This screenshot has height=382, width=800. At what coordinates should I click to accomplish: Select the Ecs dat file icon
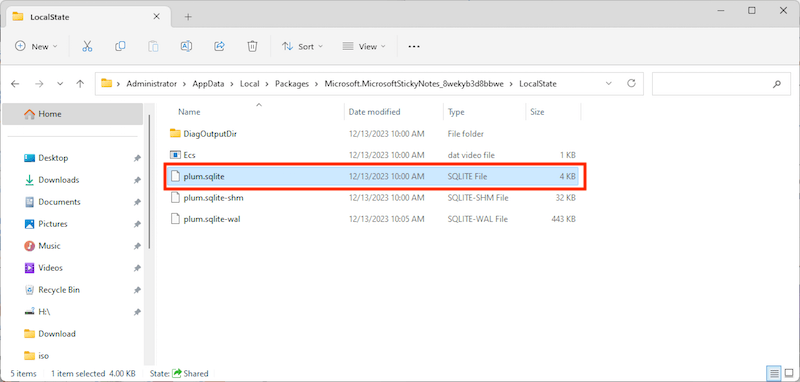pyautogui.click(x=175, y=155)
